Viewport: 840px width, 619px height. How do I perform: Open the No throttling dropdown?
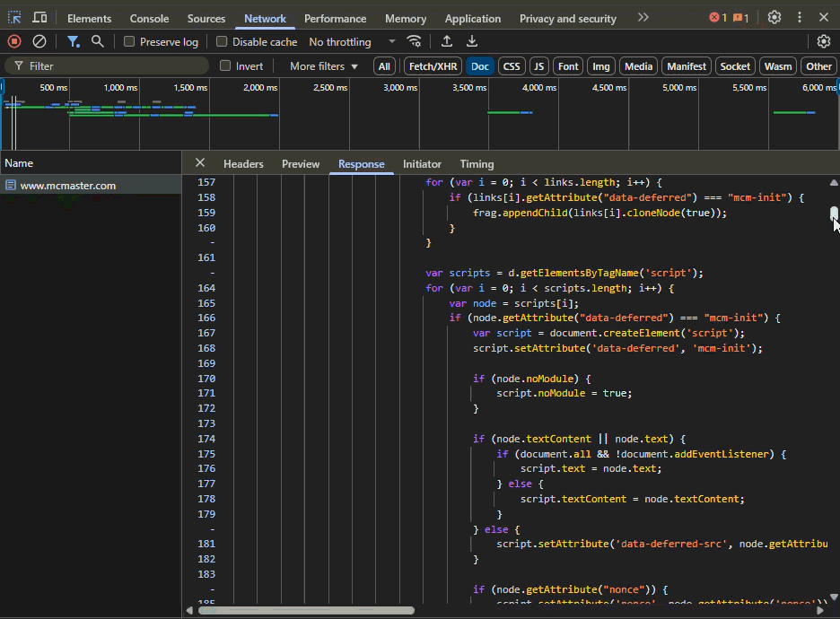(x=352, y=42)
